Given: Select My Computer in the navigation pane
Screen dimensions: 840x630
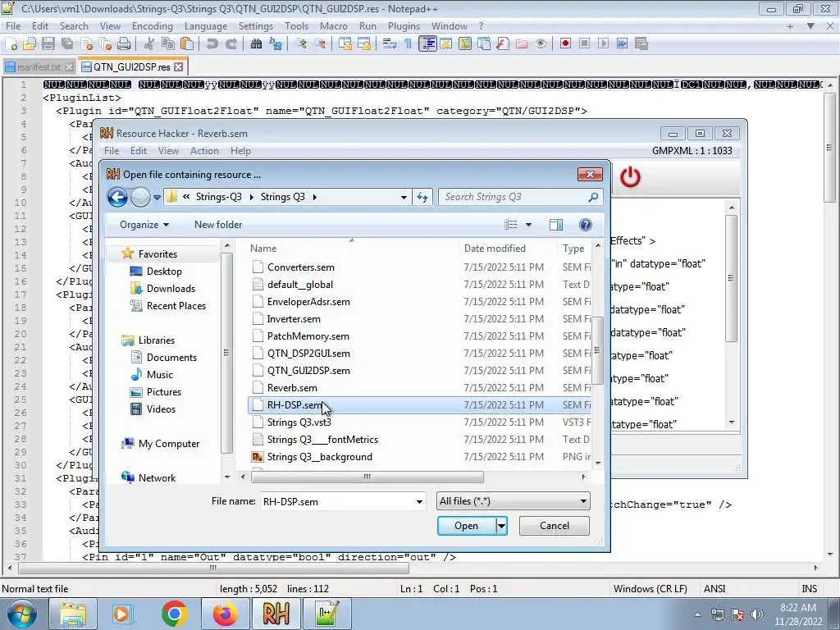Looking at the screenshot, I should click(168, 444).
